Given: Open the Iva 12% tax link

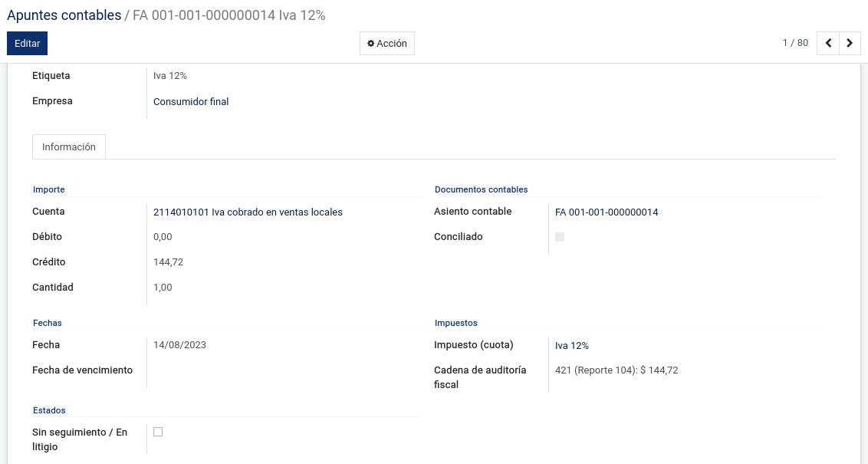Looking at the screenshot, I should pyautogui.click(x=572, y=346).
